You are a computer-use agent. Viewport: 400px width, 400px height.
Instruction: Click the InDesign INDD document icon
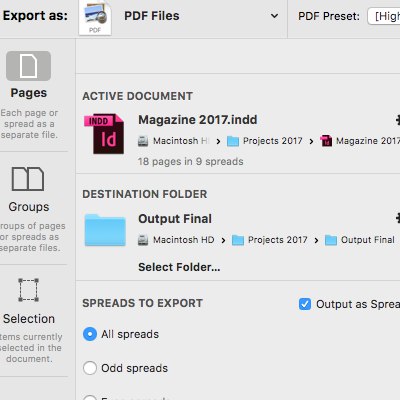click(104, 134)
